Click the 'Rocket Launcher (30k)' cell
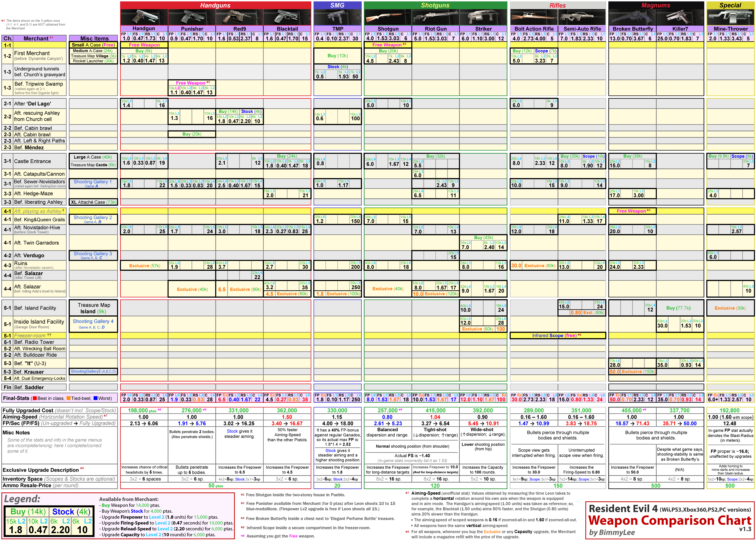 click(93, 61)
